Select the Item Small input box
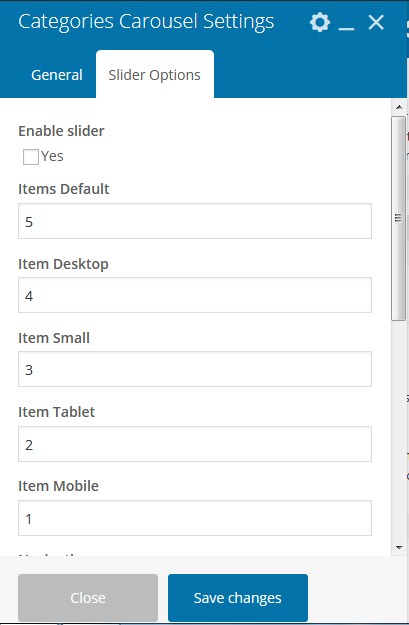The image size is (409, 625). 195,369
